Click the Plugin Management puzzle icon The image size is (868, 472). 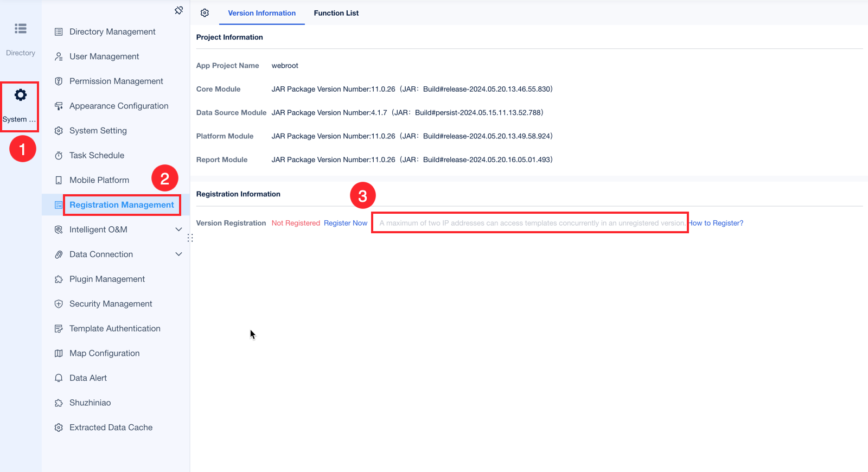pos(59,279)
